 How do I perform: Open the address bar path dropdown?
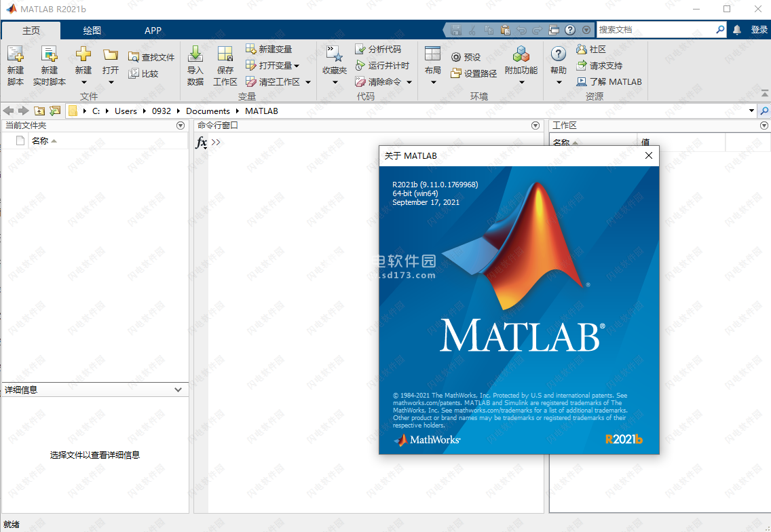click(751, 111)
